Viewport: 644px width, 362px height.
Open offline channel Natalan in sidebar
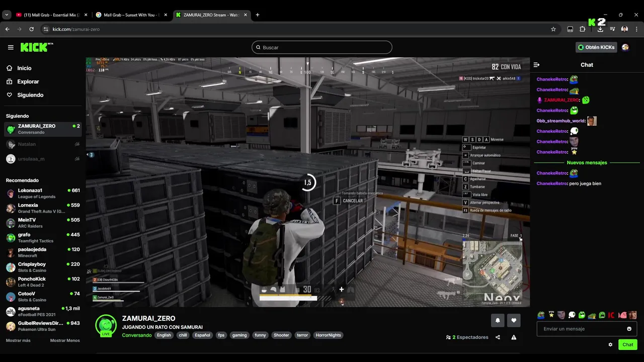point(43,144)
